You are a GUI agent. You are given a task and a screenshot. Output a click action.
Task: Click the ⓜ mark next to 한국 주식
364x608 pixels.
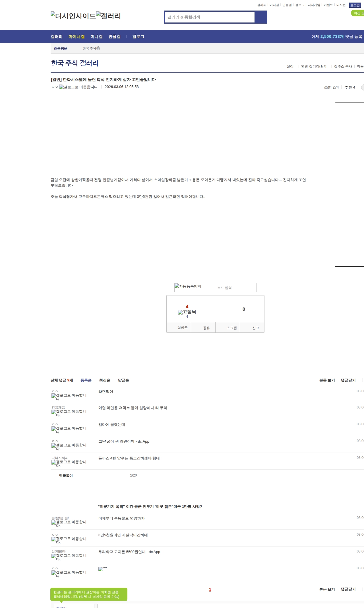coord(98,48)
